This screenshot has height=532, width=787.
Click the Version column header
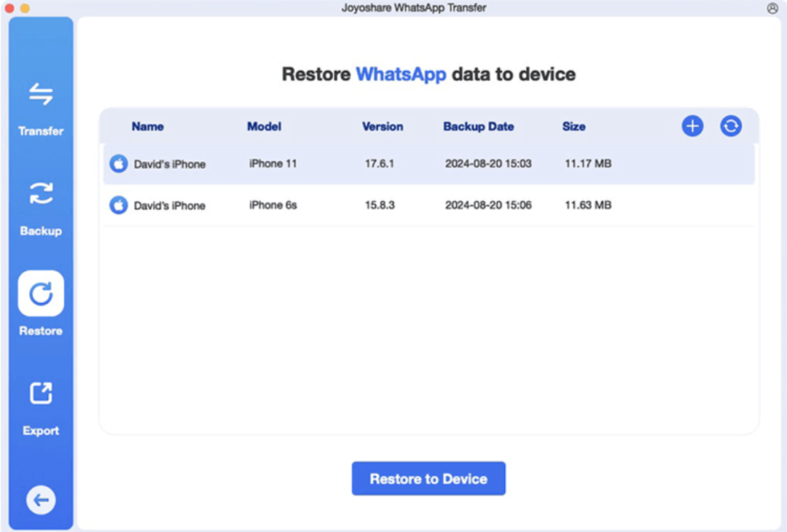point(383,126)
